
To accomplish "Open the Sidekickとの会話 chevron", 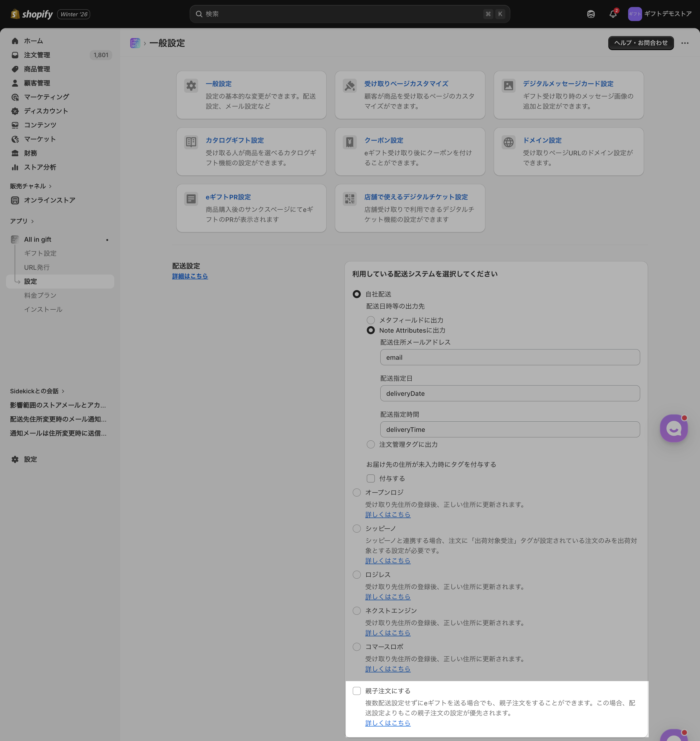I will coord(63,391).
